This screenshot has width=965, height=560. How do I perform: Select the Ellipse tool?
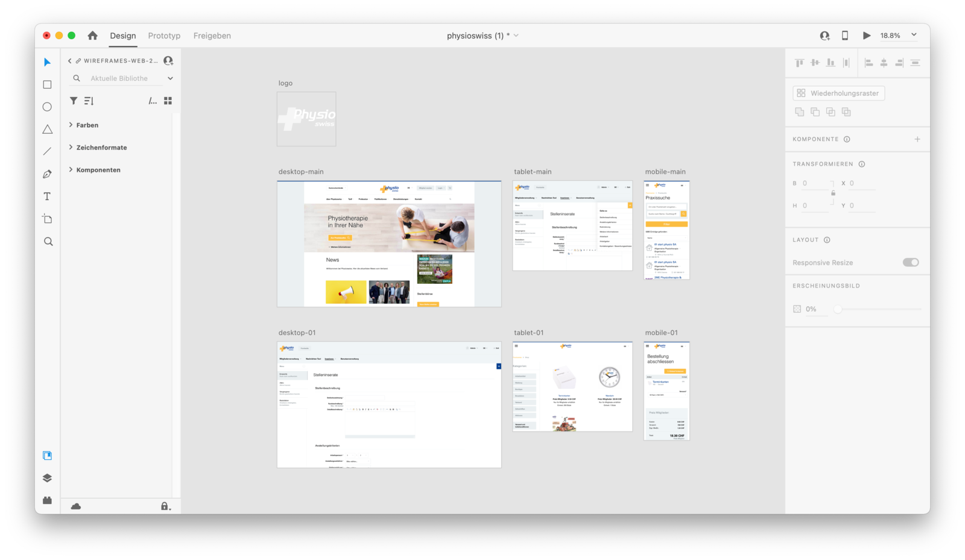46,107
